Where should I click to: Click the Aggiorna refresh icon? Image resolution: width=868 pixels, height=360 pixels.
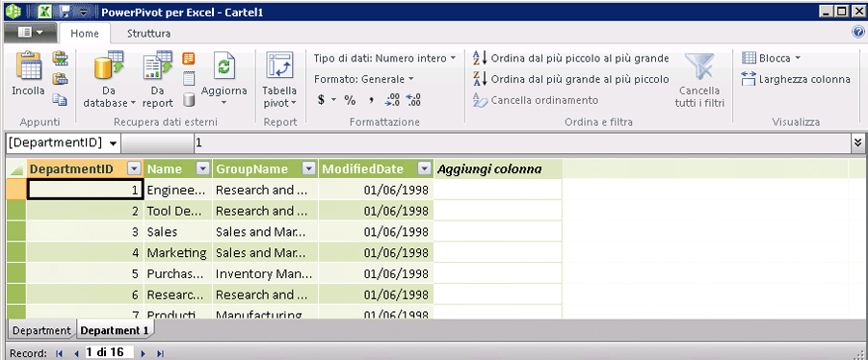[224, 66]
